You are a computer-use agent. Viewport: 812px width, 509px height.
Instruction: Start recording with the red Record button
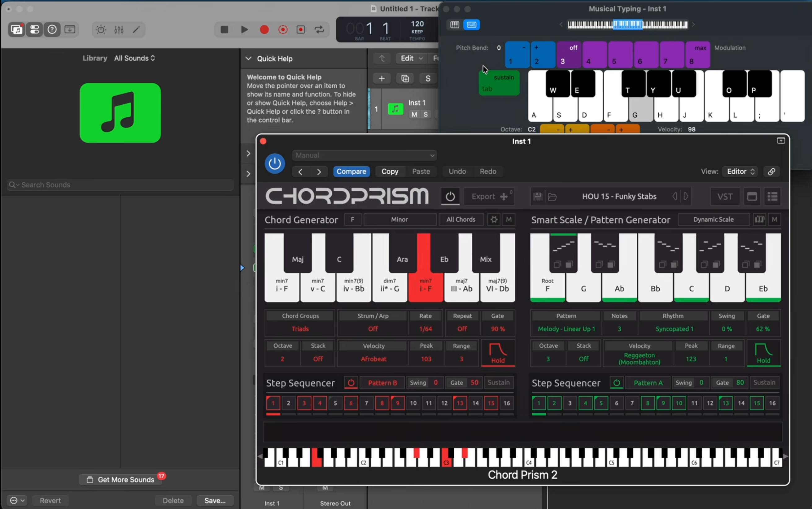point(264,30)
